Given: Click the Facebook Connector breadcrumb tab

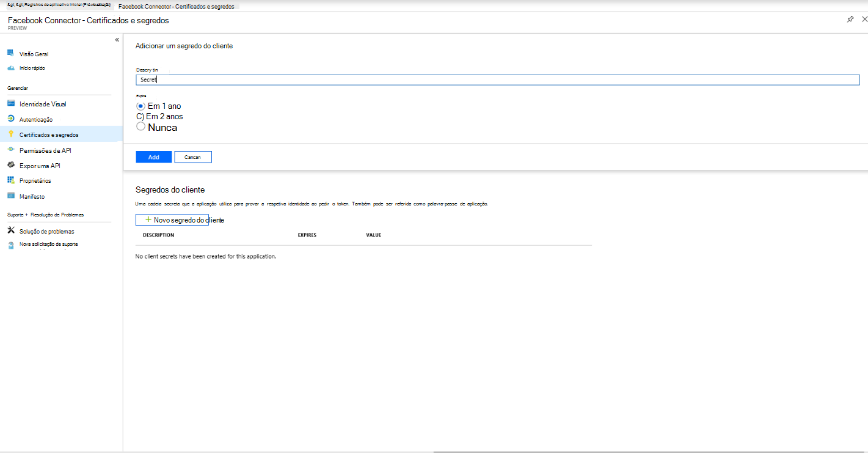Looking at the screenshot, I should (177, 6).
